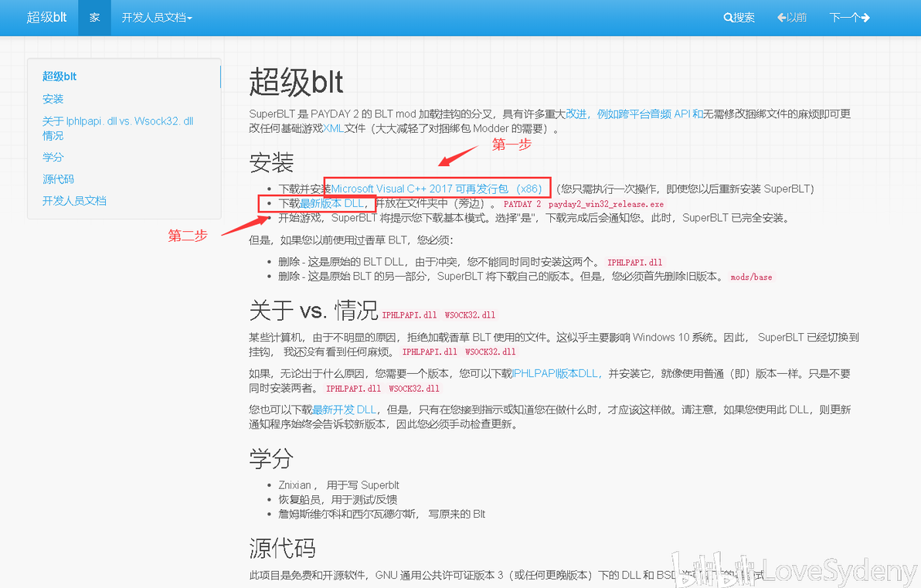
Task: Go to next page via 下一个
Action: coord(849,18)
